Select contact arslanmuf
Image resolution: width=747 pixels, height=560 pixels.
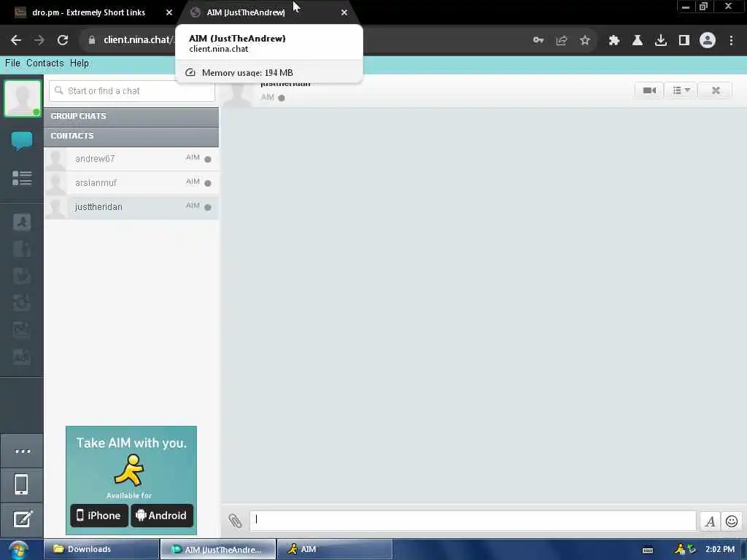coord(131,183)
